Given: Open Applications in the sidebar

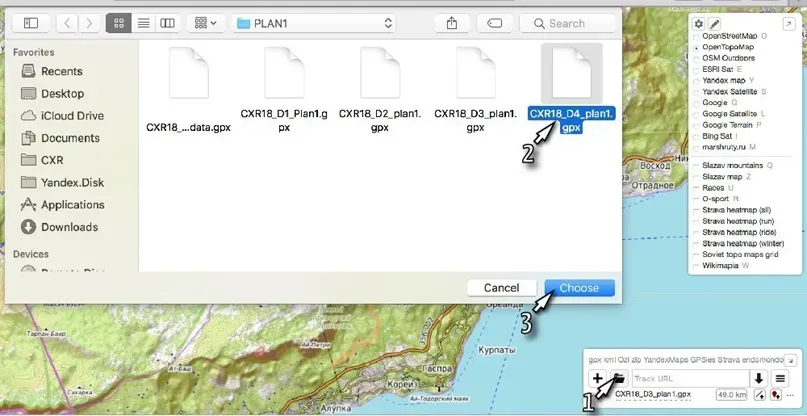Looking at the screenshot, I should coord(62,204).
